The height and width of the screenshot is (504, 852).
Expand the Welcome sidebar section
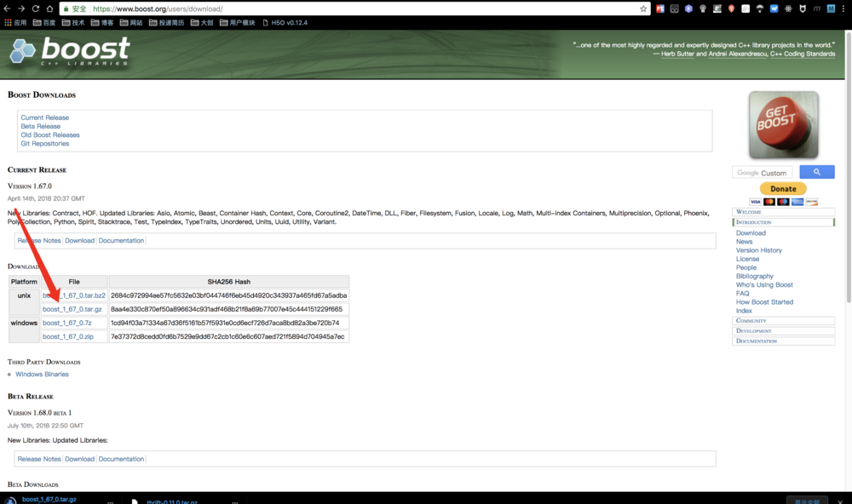pos(784,212)
